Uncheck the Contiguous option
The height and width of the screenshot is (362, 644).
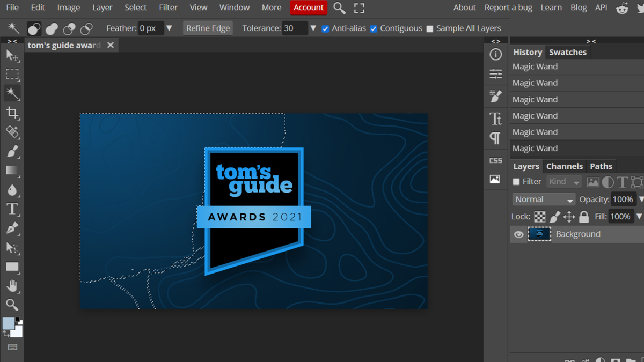click(x=374, y=28)
